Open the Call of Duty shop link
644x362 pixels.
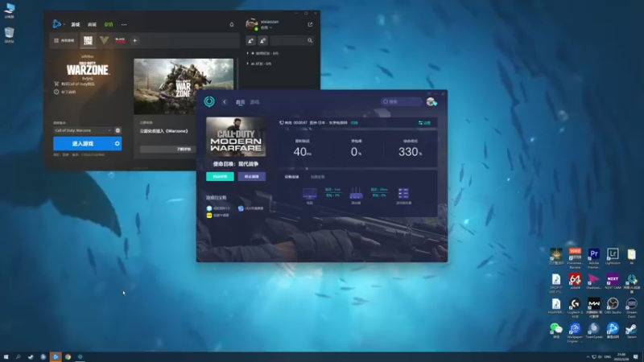point(74,84)
